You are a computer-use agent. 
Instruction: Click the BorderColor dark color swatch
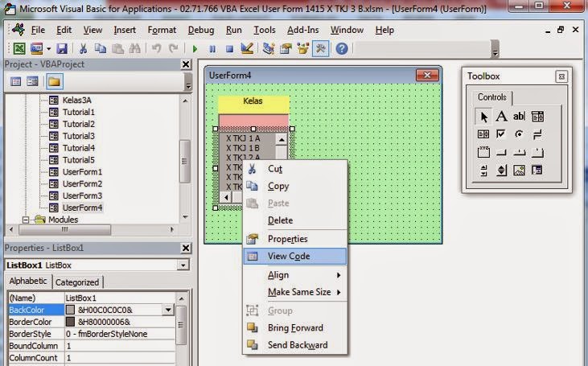pos(70,322)
